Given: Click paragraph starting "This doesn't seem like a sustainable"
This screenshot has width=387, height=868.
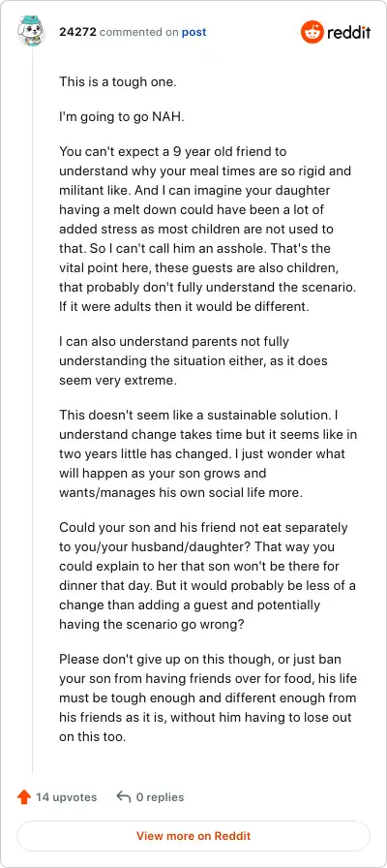Looking at the screenshot, I should click(x=208, y=454).
